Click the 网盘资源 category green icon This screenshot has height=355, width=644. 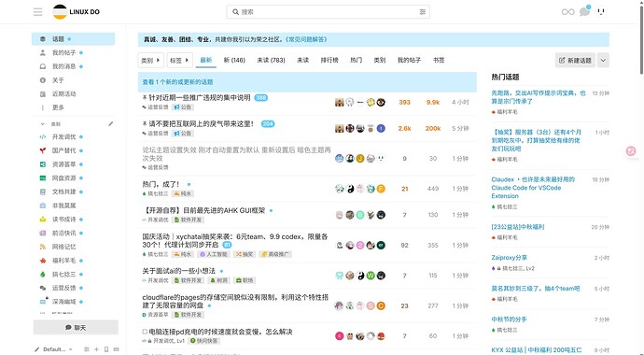42,177
